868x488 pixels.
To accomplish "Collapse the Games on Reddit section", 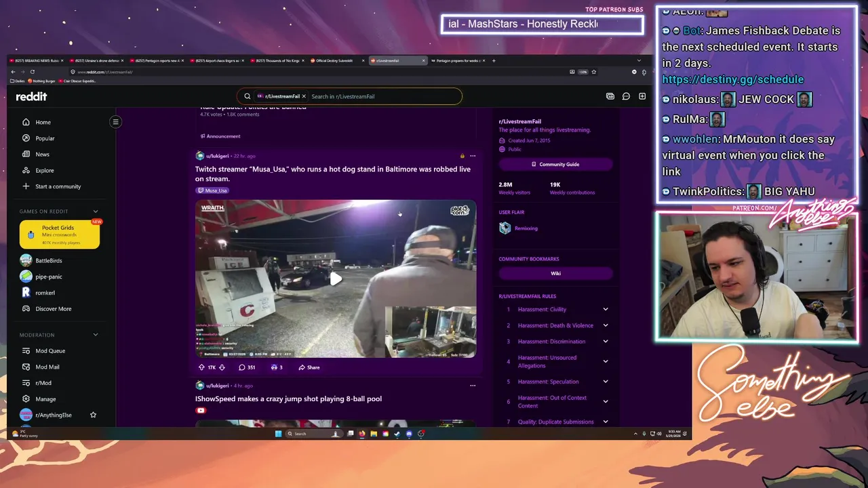I will (96, 211).
